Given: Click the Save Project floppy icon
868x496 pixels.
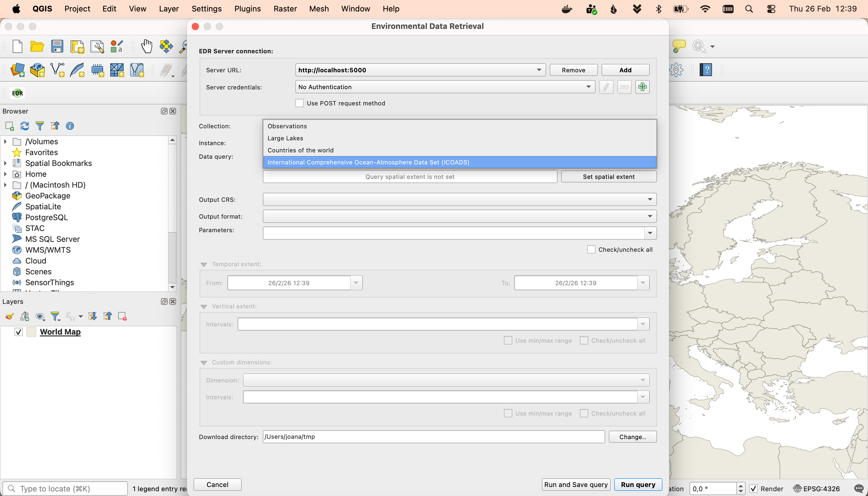Looking at the screenshot, I should coord(57,46).
